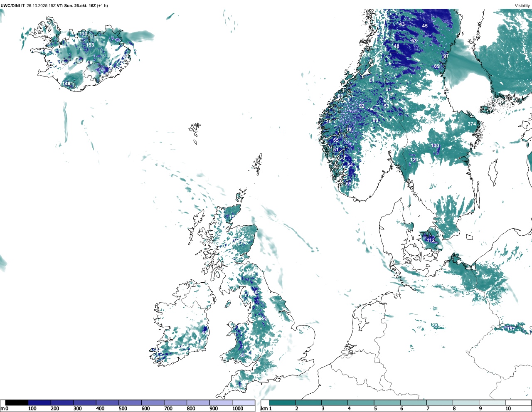532x412 pixels.
Task: Select the 4–5 km legend swatch
Action: [x=361, y=403]
